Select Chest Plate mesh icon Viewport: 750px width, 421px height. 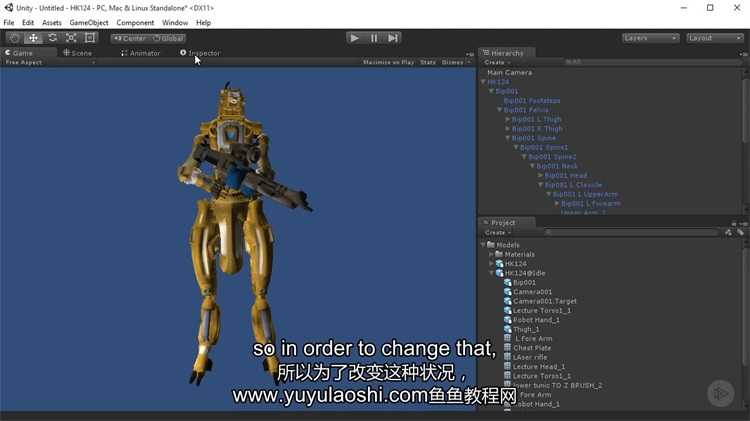tap(507, 348)
